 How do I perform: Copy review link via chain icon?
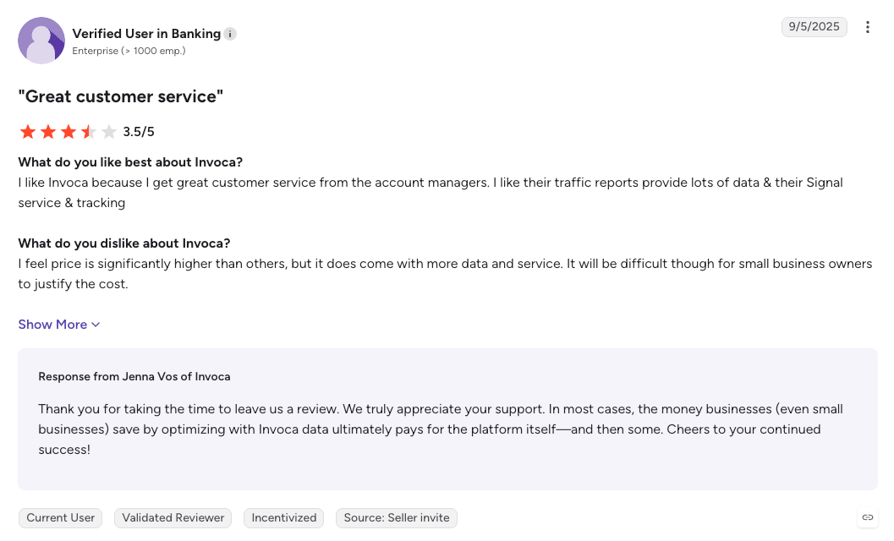[x=867, y=518]
